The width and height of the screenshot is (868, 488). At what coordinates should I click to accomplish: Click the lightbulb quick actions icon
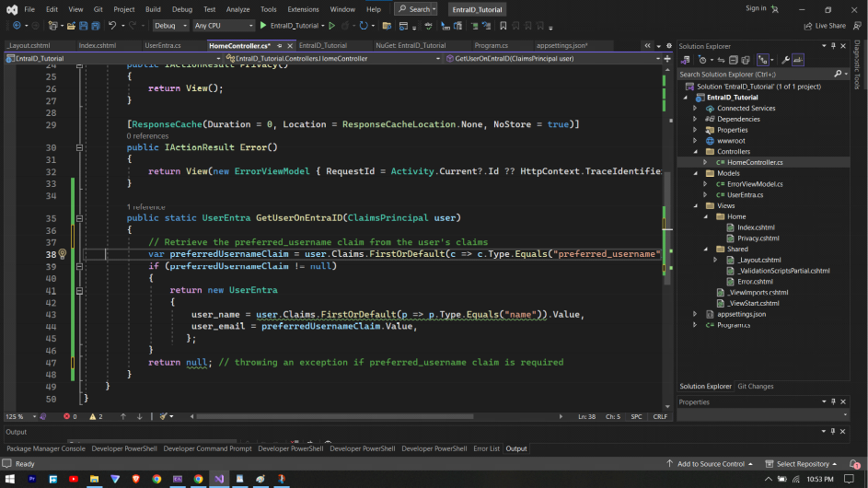63,253
